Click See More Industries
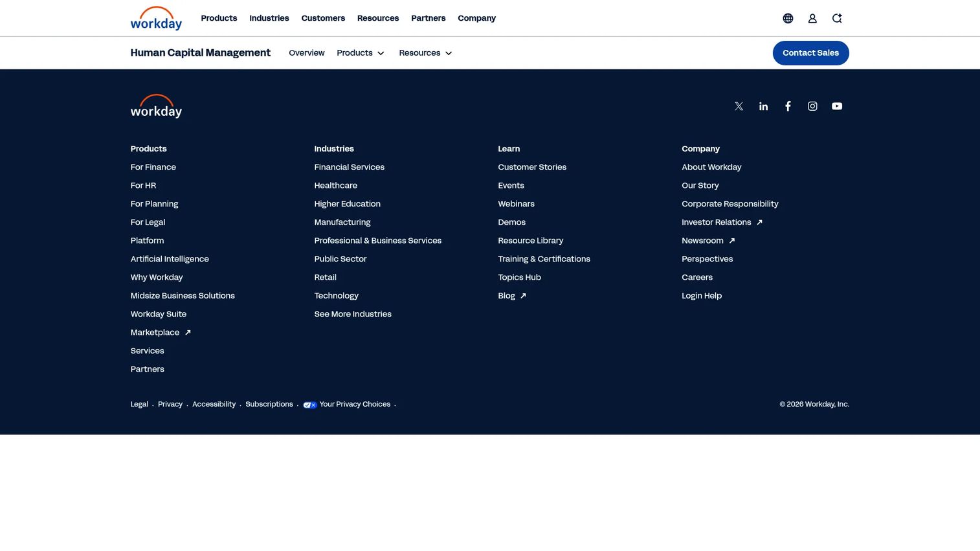Image resolution: width=980 pixels, height=551 pixels. (x=353, y=314)
